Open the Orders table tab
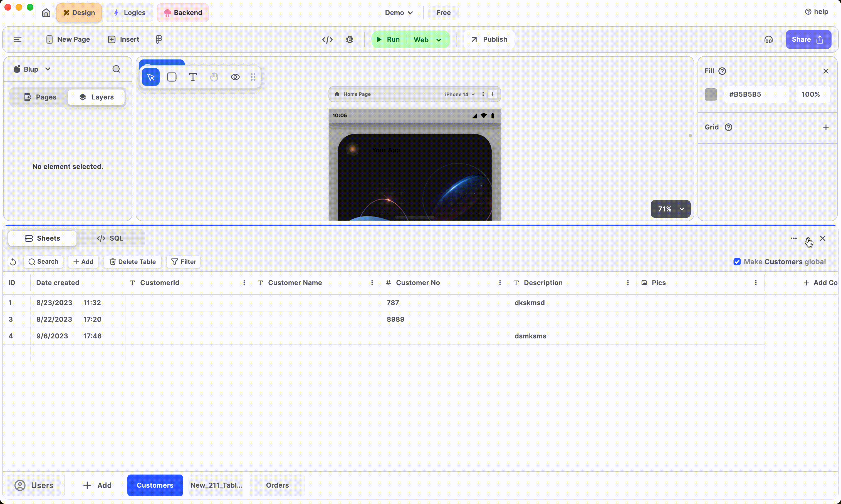Viewport: 841px width, 504px height. tap(277, 485)
